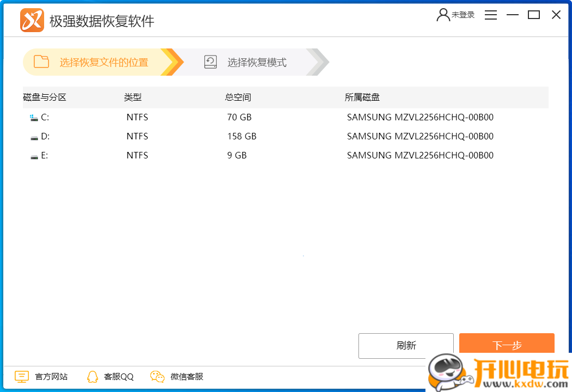Screen dimensions: 572x392
Task: Click the D: drive disk icon
Action: 34,136
